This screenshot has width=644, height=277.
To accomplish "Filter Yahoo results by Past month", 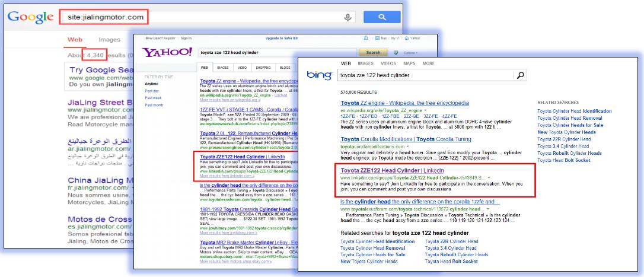I will pyautogui.click(x=154, y=105).
